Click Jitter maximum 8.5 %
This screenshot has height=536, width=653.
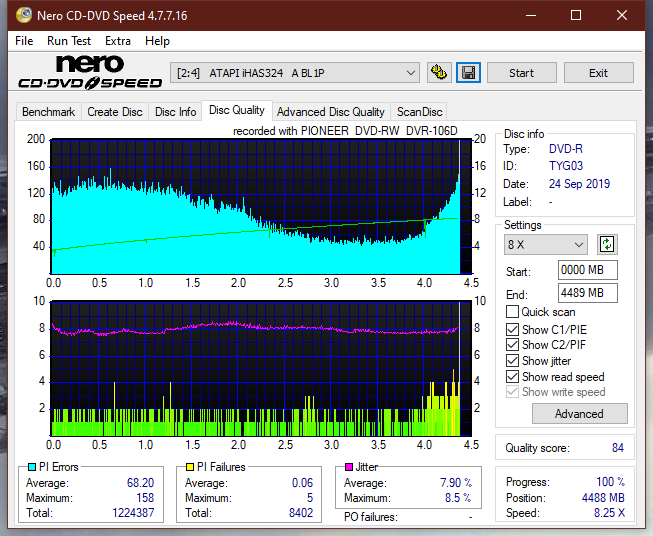coord(458,498)
